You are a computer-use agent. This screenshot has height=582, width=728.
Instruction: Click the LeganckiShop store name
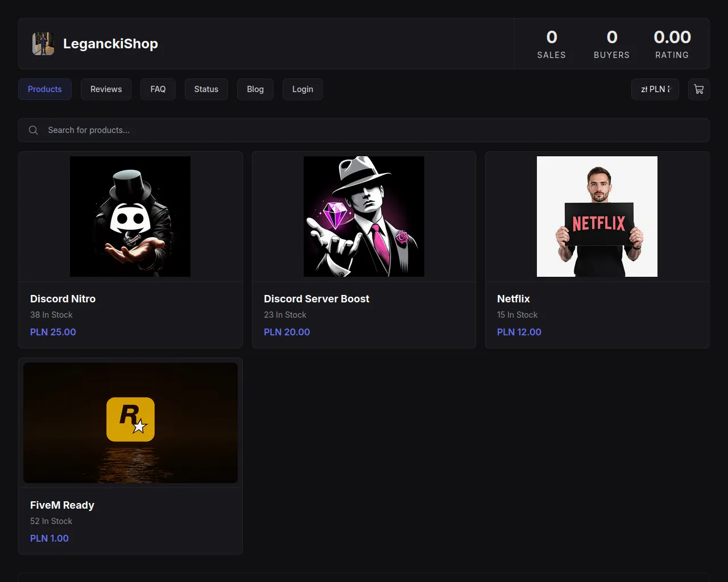coord(110,44)
